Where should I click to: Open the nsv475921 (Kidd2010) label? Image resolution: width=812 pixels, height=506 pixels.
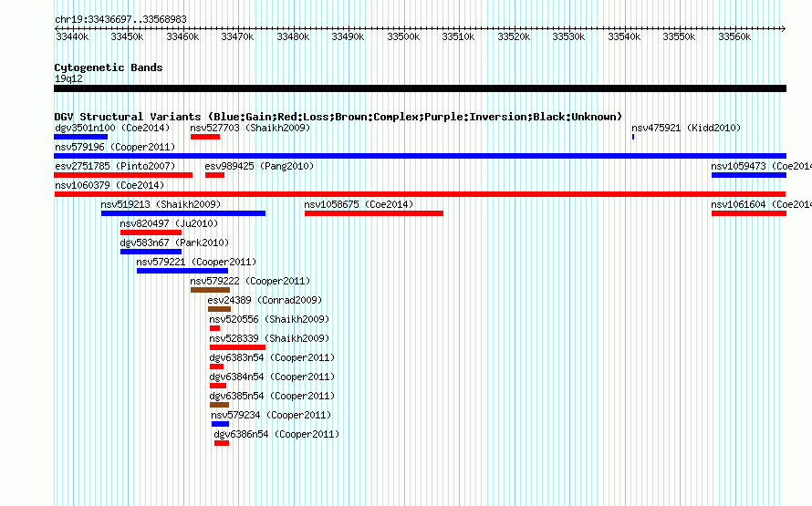click(686, 128)
